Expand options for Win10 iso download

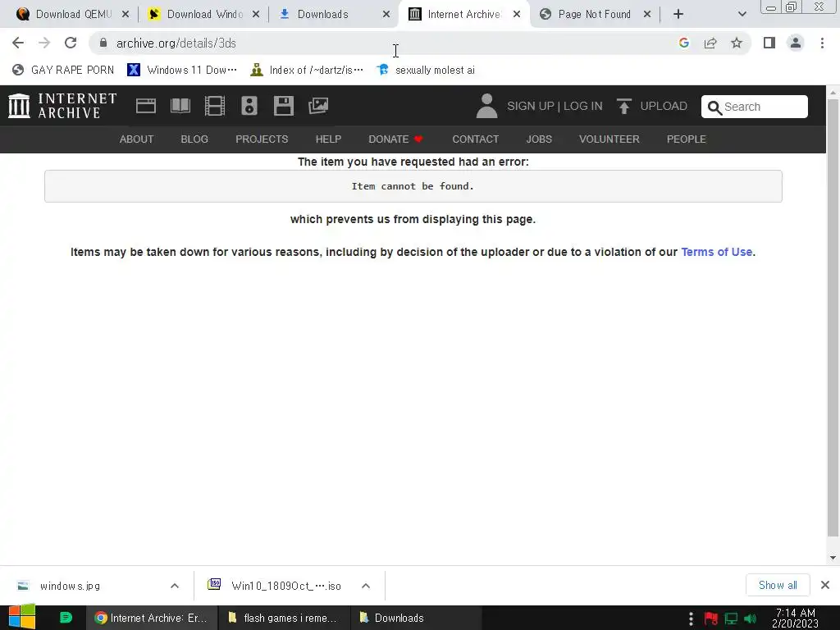point(366,586)
